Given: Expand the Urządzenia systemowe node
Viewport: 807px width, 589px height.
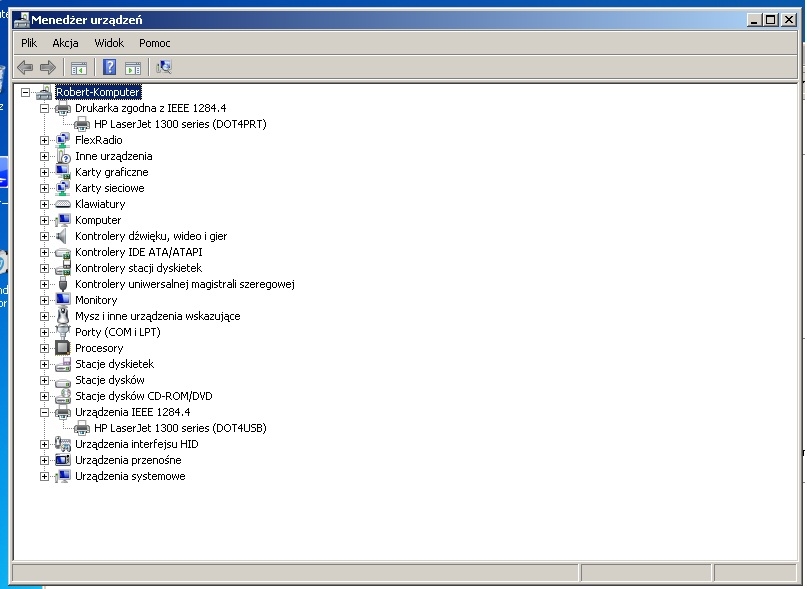Looking at the screenshot, I should 44,476.
